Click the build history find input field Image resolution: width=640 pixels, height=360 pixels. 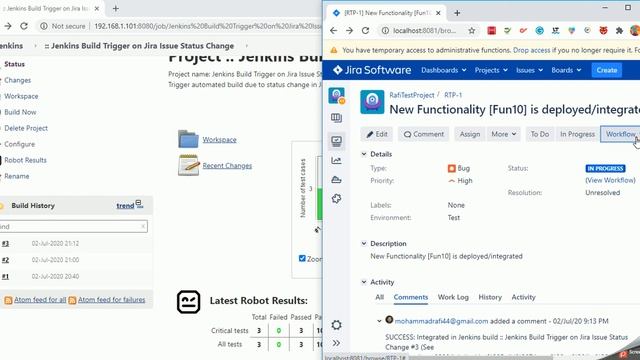[74, 227]
